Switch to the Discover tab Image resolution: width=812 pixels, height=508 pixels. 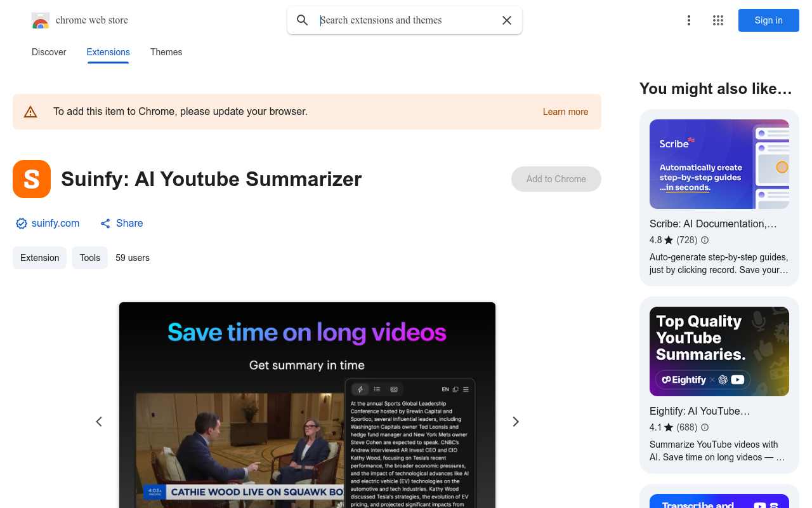click(x=49, y=52)
